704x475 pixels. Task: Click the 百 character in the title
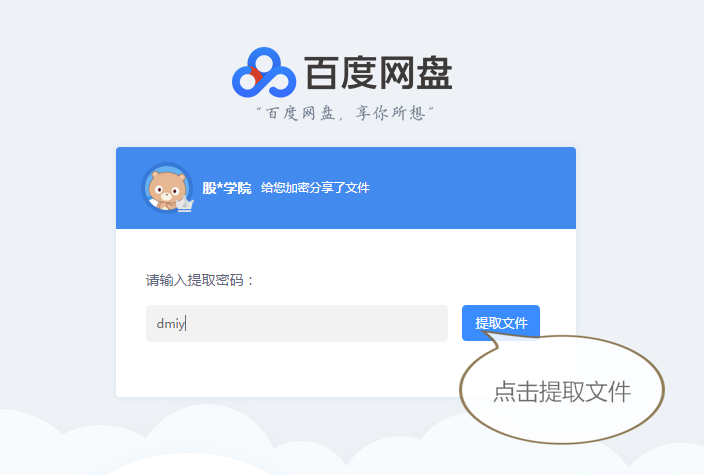coord(321,73)
